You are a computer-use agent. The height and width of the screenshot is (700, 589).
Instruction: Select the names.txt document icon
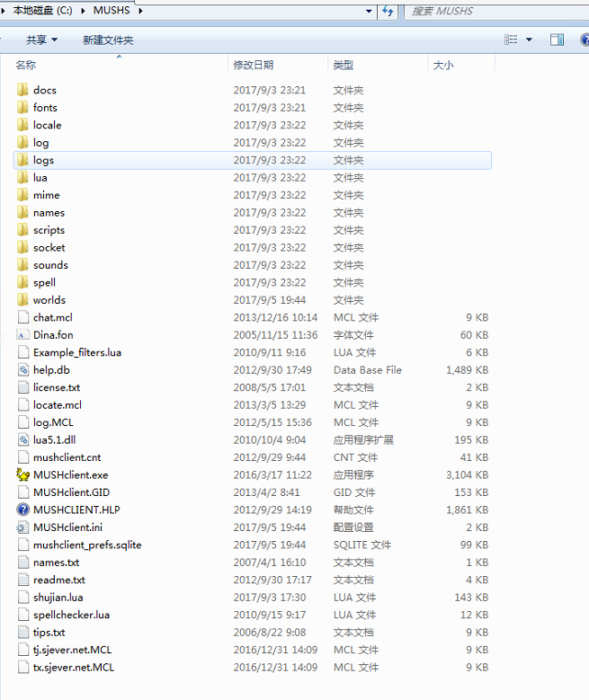(22, 562)
